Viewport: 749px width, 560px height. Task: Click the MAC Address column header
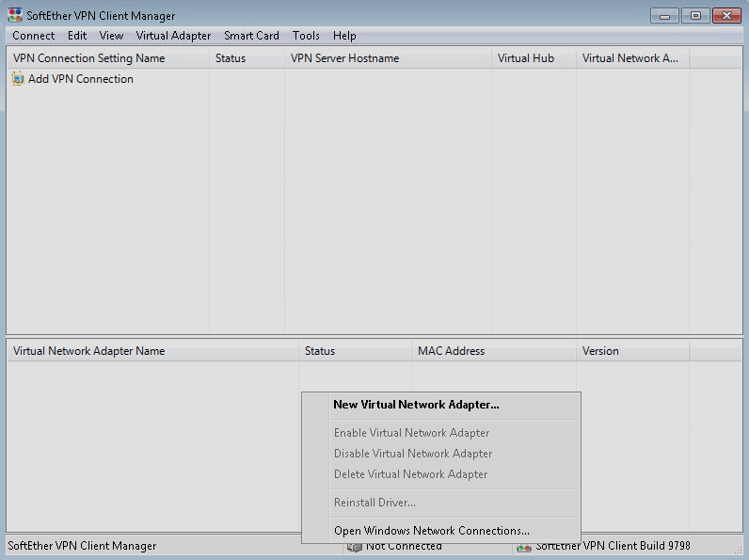pyautogui.click(x=451, y=351)
